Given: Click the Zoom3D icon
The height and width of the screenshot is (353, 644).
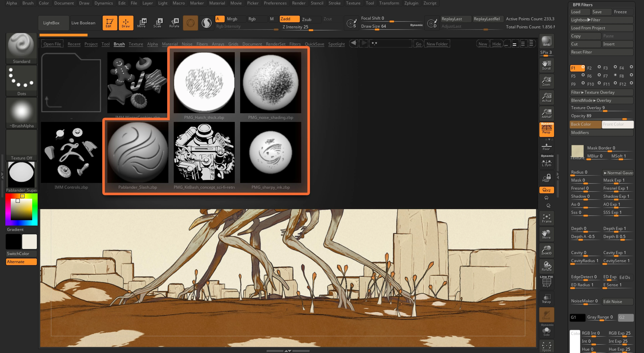Looking at the screenshot, I should pos(547,250).
